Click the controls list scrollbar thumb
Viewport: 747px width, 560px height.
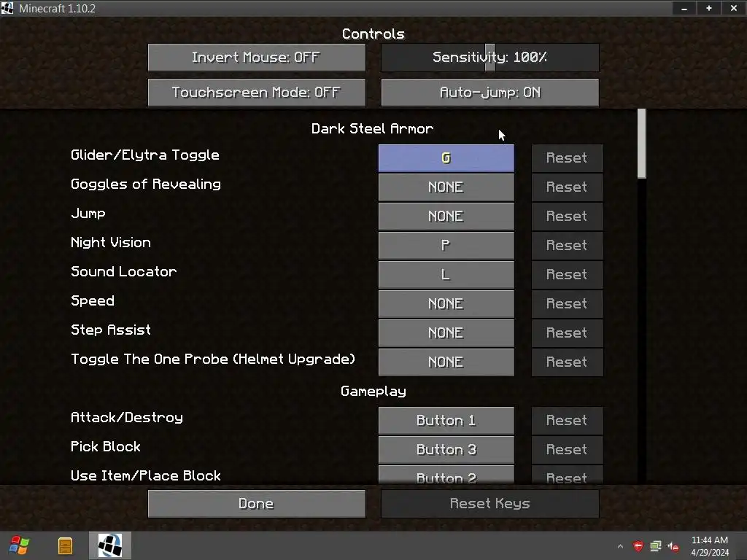(x=642, y=144)
